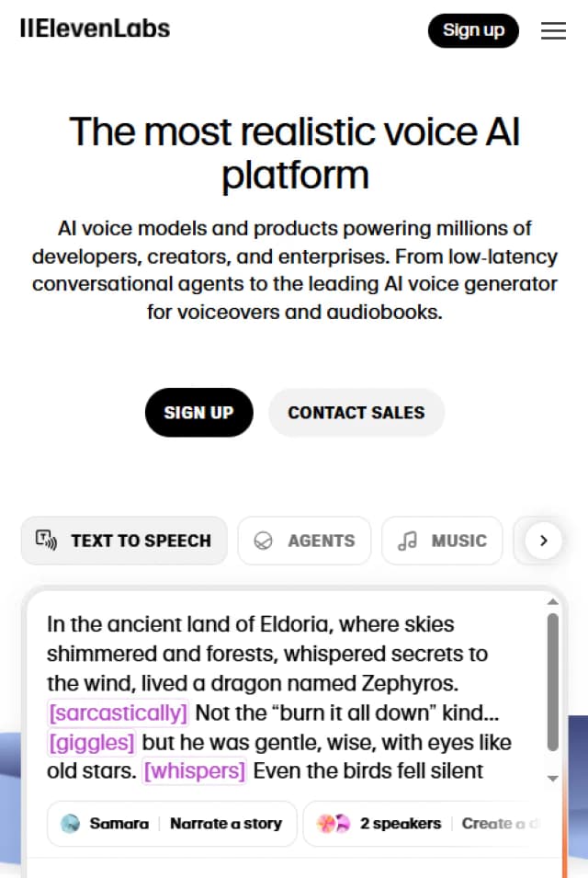588x878 pixels.
Task: Click the Contact Sales button
Action: 356,413
